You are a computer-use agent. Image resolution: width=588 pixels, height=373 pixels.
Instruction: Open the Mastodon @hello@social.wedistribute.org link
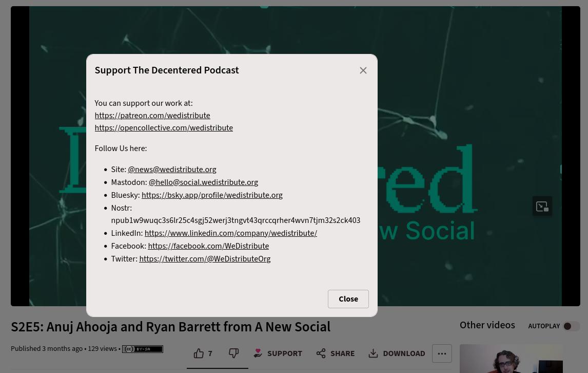pyautogui.click(x=203, y=182)
